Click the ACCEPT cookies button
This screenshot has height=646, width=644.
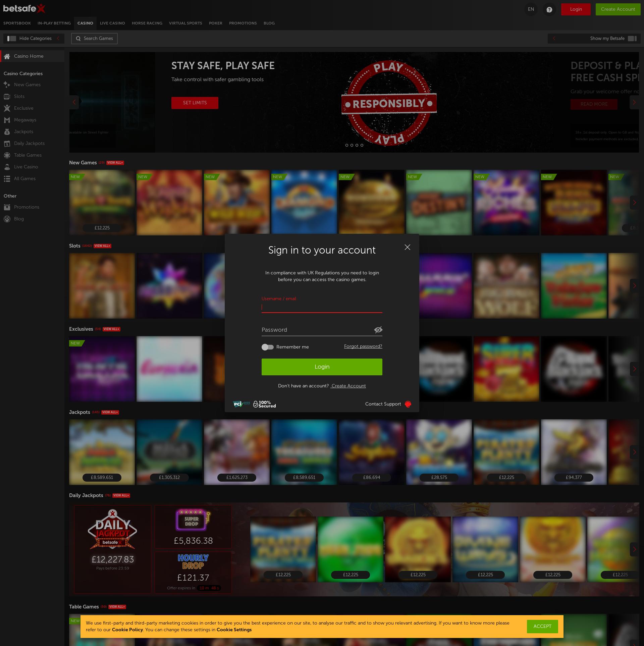click(542, 626)
